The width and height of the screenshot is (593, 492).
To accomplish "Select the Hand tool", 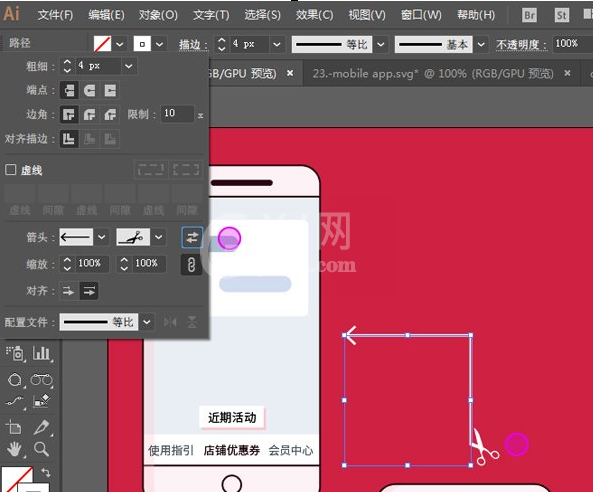I will (x=14, y=449).
